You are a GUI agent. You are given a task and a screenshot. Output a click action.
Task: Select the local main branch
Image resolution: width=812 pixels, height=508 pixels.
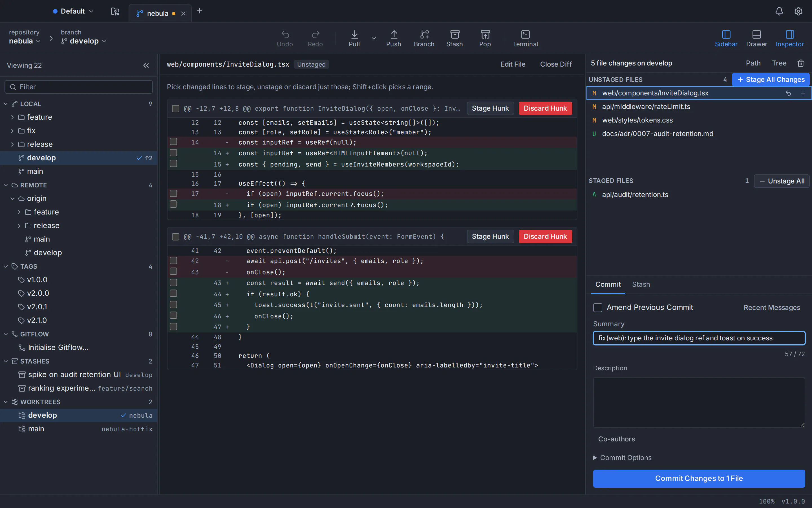coord(79,171)
